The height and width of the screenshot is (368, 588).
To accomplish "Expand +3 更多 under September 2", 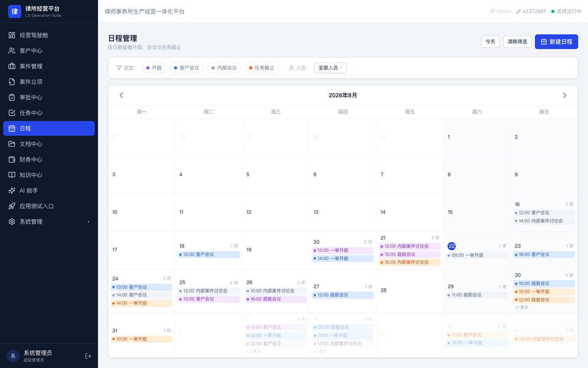I will click(254, 352).
